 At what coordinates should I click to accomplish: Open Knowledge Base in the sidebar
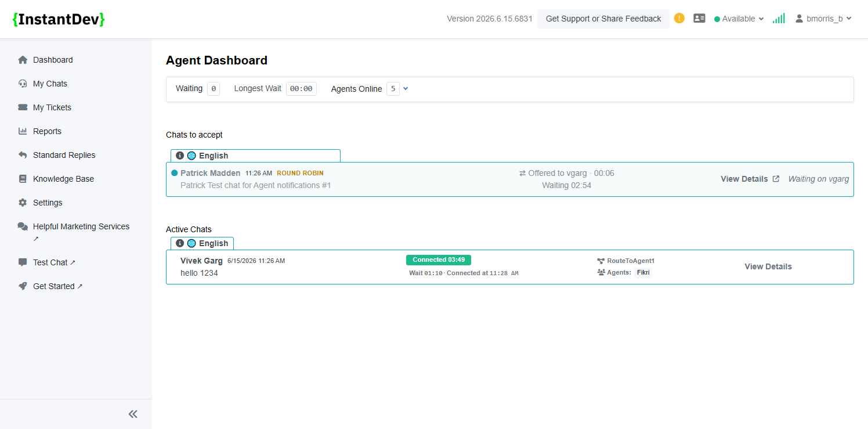[x=63, y=179]
